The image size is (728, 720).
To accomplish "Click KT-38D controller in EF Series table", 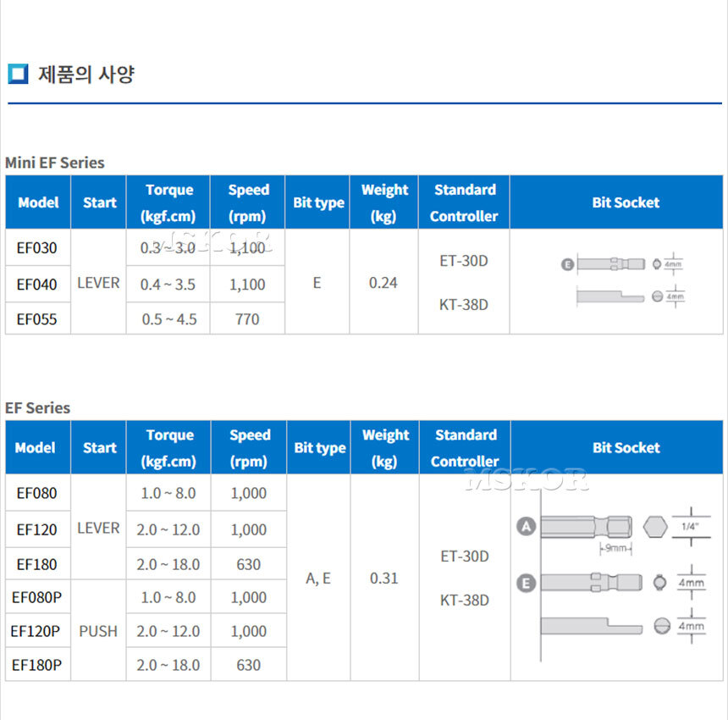I will (465, 601).
